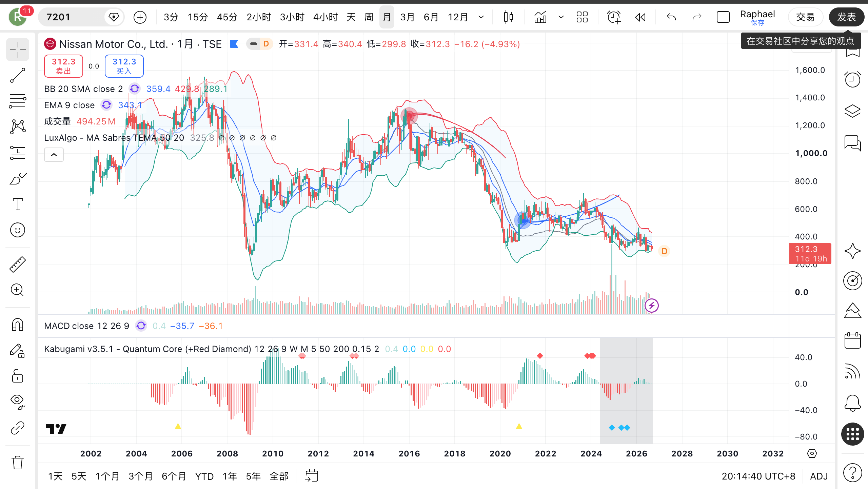This screenshot has width=868, height=489.
Task: Open the long position forecasting tool
Action: pos(18,153)
